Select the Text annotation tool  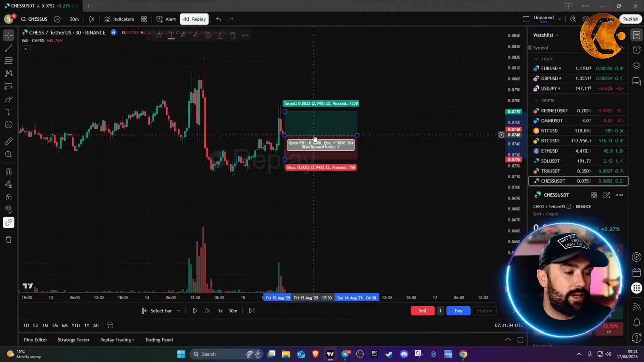point(9,112)
